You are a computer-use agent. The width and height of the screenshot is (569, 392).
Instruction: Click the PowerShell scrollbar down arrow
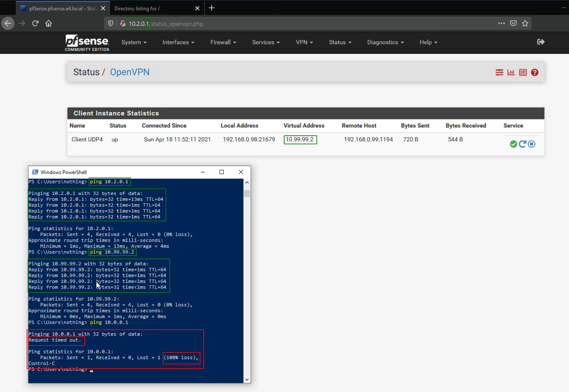coord(247,379)
